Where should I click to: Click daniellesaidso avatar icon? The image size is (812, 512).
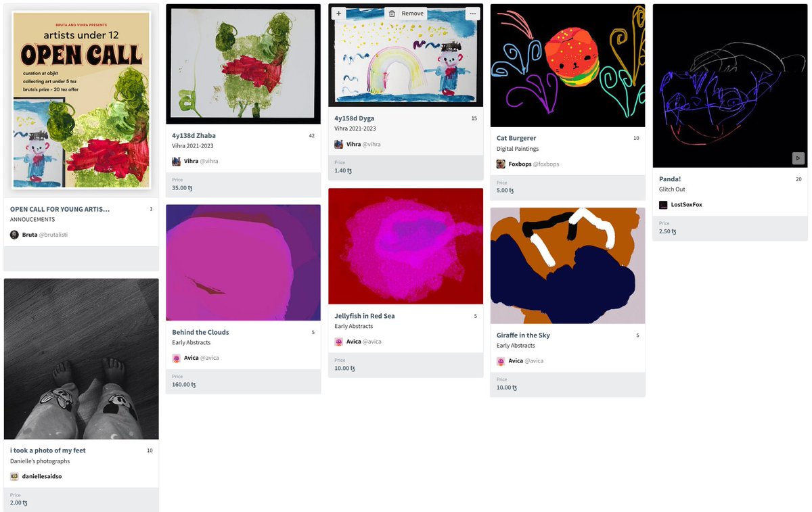[x=14, y=477]
